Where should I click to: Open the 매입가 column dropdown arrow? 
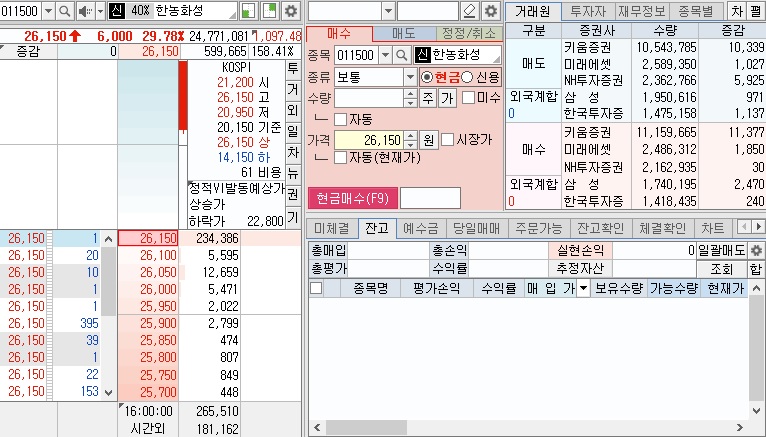pos(583,289)
